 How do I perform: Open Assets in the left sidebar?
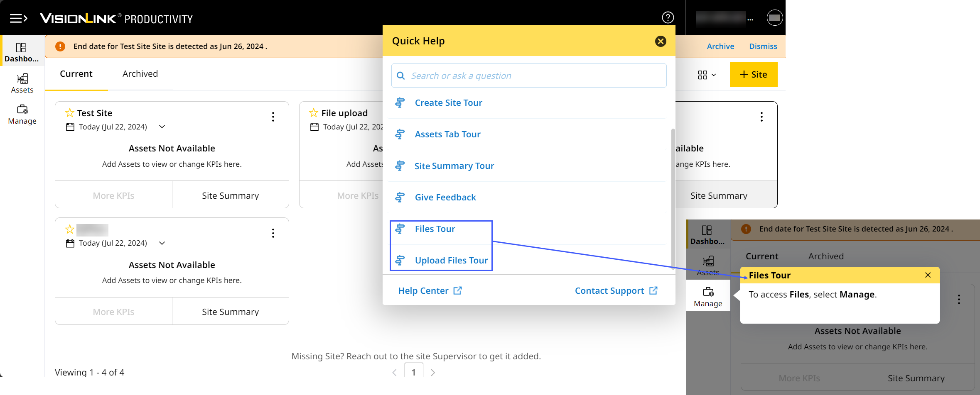pos(22,83)
